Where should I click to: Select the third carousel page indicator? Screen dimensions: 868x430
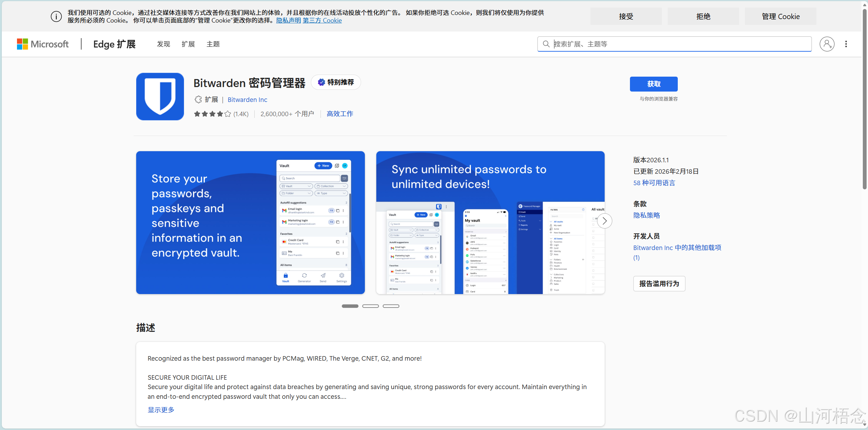[391, 306]
